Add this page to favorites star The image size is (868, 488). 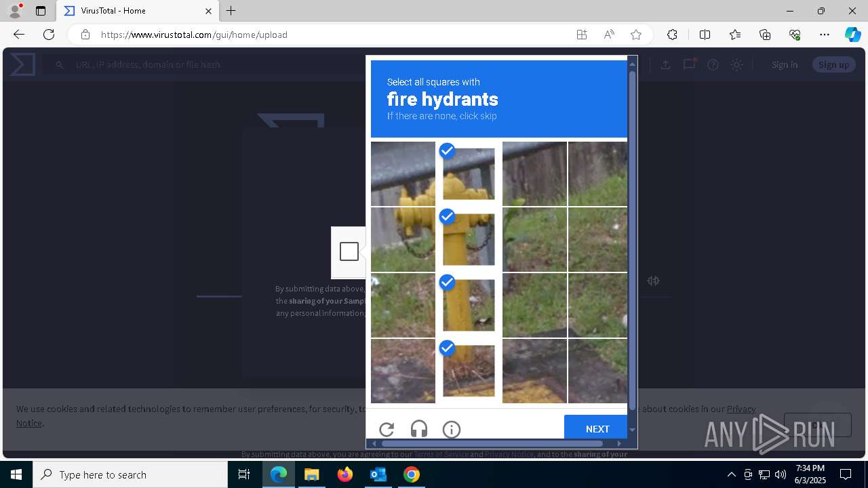point(636,35)
